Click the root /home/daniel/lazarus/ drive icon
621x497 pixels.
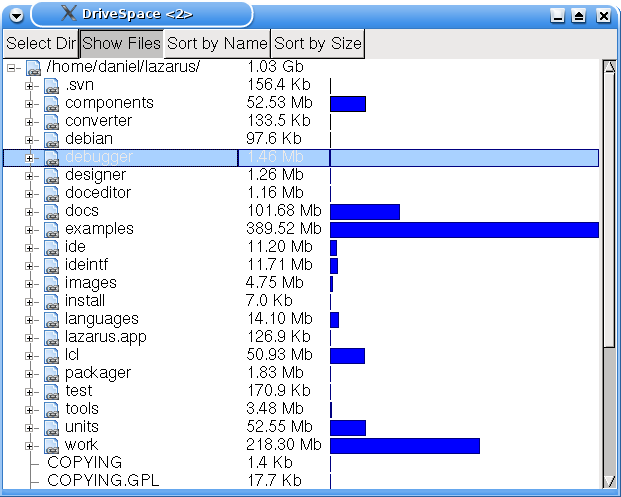coord(33,67)
